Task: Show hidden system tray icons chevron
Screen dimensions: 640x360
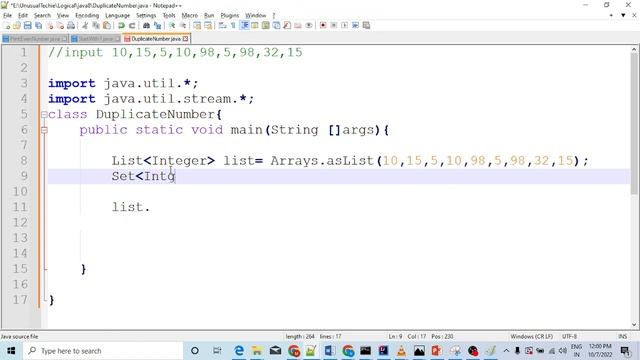Action: (506, 351)
